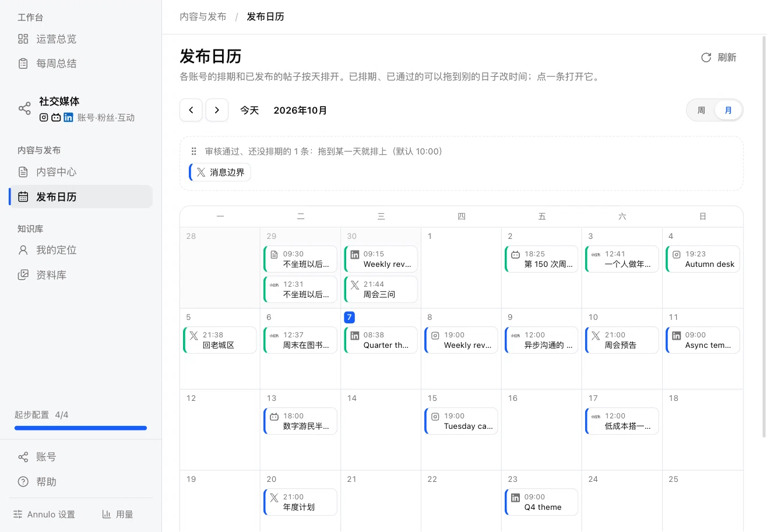Viewport: 767px width, 532px height.
Task: Go to next month with right chevron
Action: [x=217, y=110]
